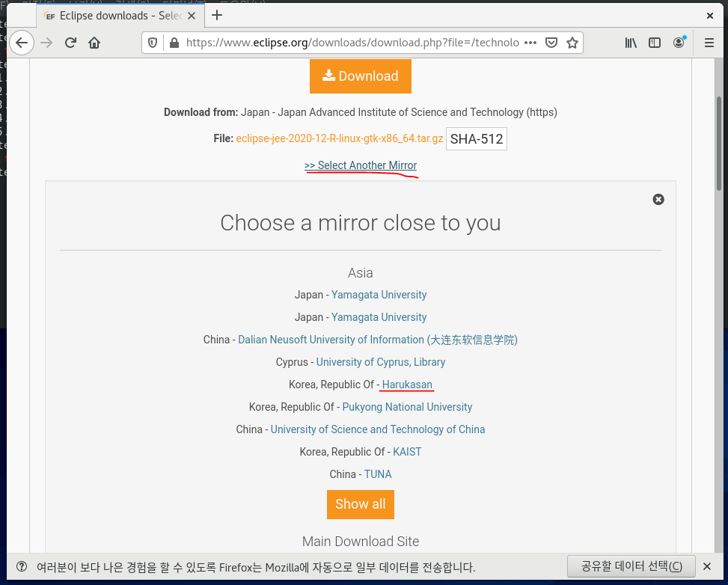Click the forward navigation arrow
The height and width of the screenshot is (585, 728).
46,43
